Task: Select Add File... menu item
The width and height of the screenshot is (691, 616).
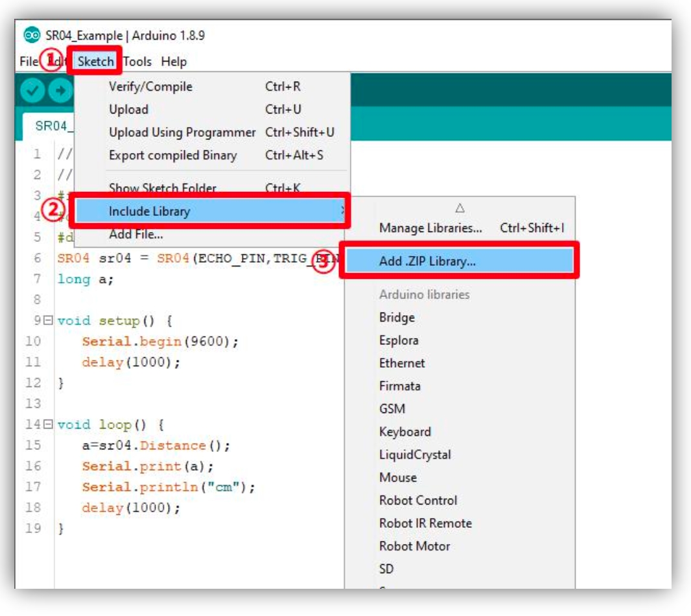Action: pyautogui.click(x=135, y=234)
